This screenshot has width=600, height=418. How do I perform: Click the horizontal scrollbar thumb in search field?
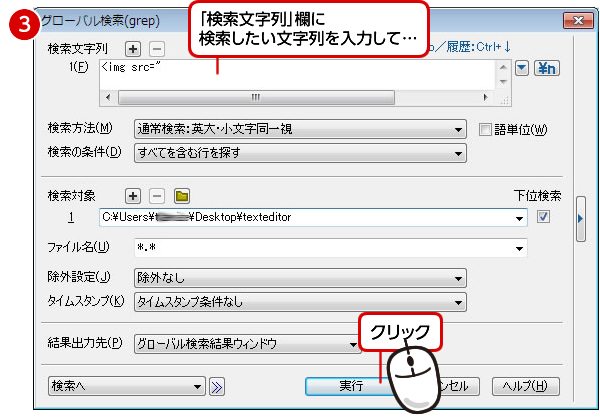tap(256, 97)
